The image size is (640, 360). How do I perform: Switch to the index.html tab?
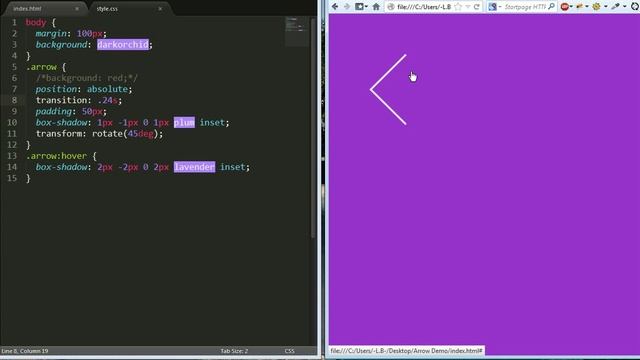(x=27, y=9)
